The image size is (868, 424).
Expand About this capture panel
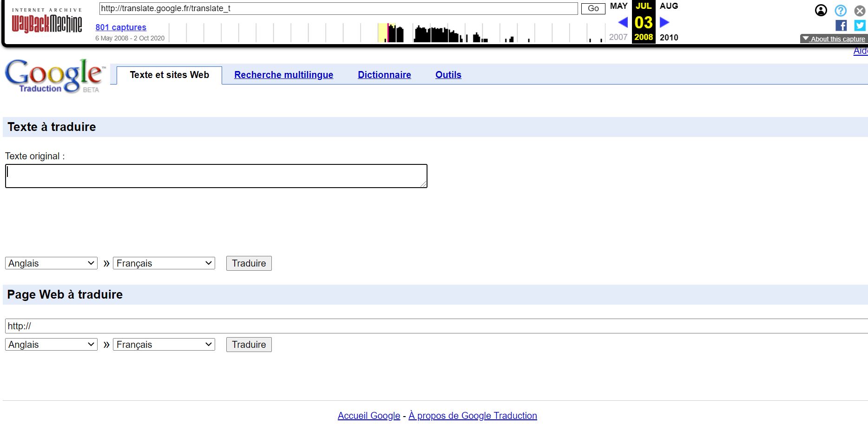834,39
